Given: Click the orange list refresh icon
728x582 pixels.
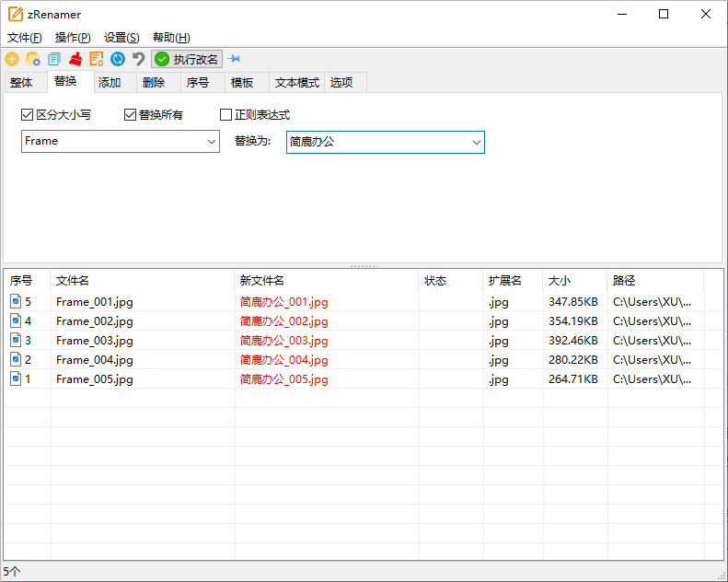Looking at the screenshot, I should (x=97, y=59).
